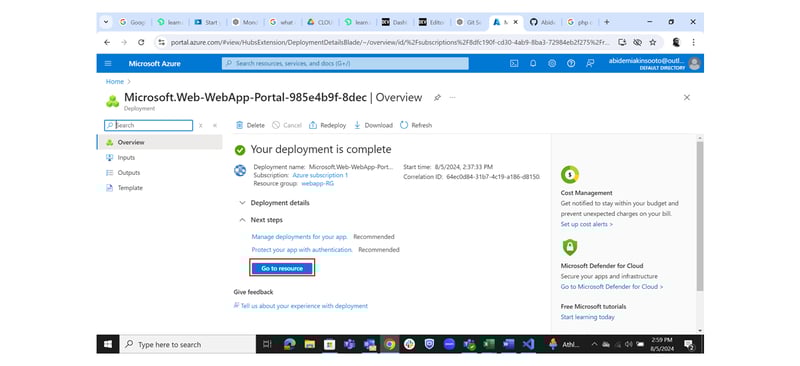The height and width of the screenshot is (366, 800).
Task: Close the deployment overview blade
Action: click(x=687, y=97)
